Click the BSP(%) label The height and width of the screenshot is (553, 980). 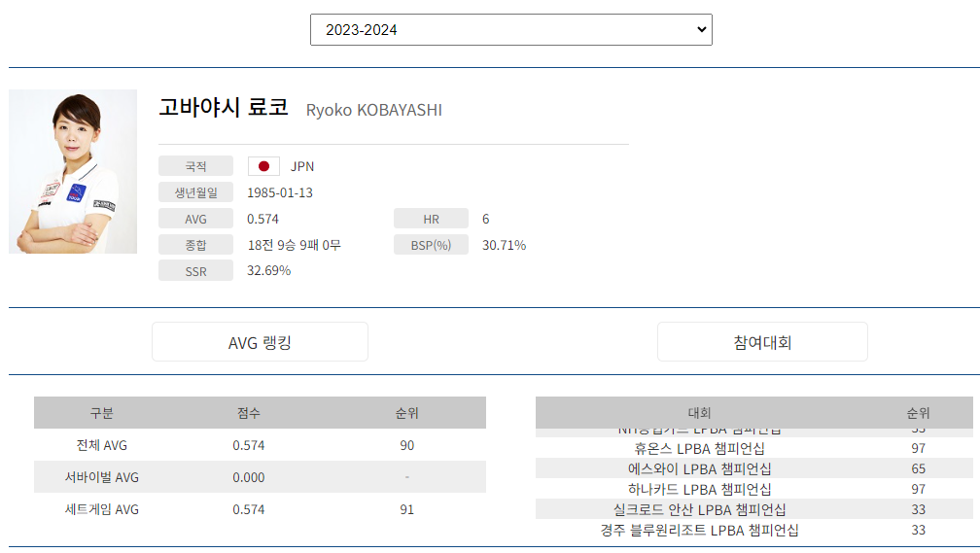coord(431,245)
